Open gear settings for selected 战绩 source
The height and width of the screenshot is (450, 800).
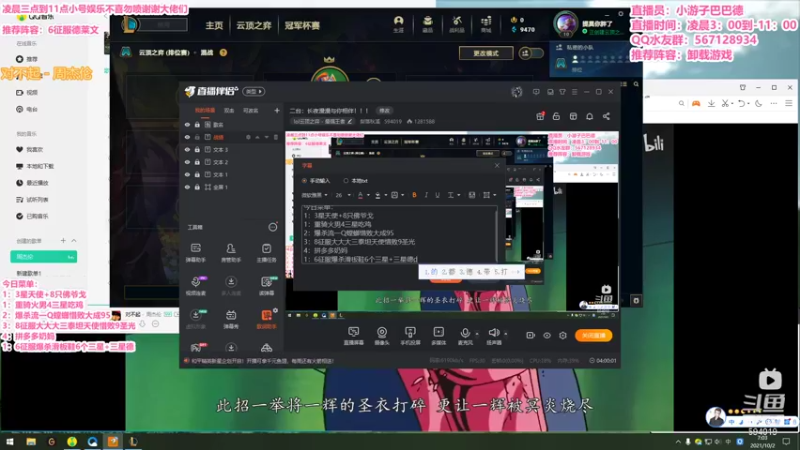pyautogui.click(x=248, y=137)
